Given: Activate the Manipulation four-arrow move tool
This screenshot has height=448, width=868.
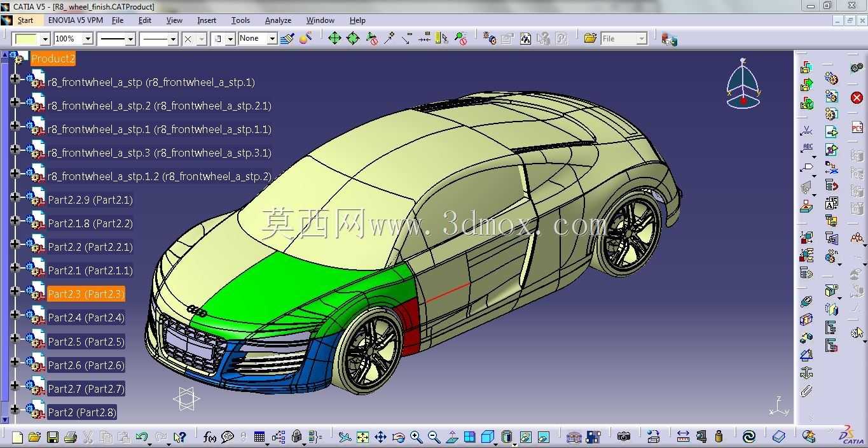Looking at the screenshot, I should point(334,38).
